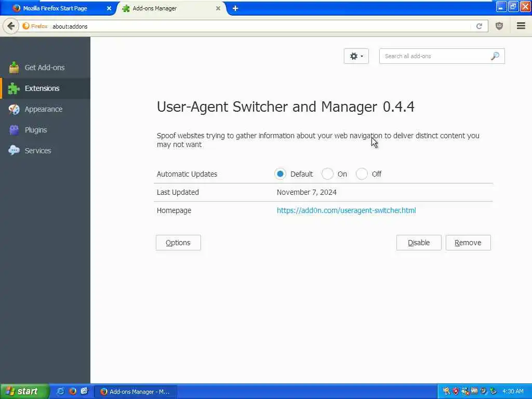Switch to the Add-ons Manager tab
This screenshot has height=399, width=532.
pyautogui.click(x=172, y=8)
